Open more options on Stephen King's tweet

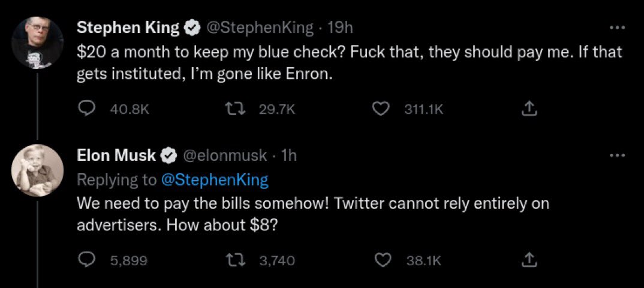616,28
